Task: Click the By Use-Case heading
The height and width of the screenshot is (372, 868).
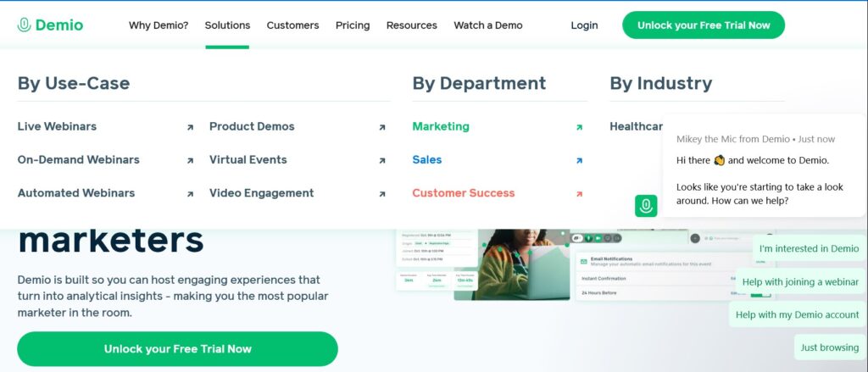Action: 74,83
